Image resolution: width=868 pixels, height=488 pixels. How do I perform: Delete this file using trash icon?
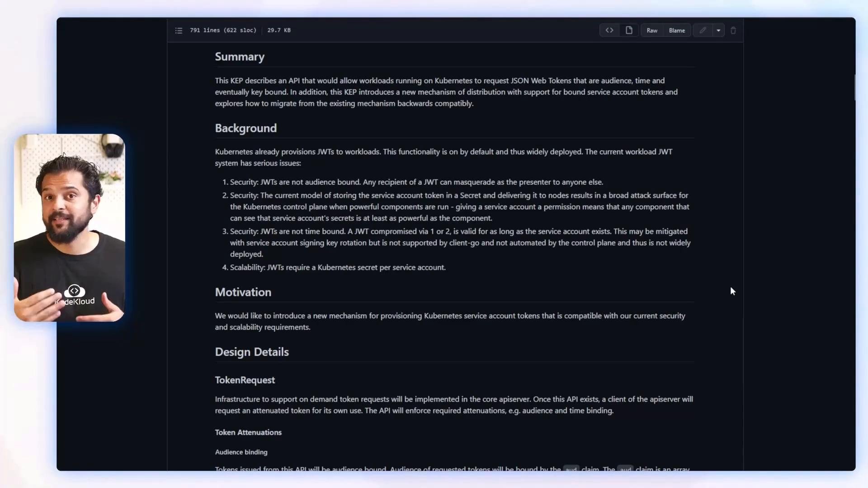(733, 30)
